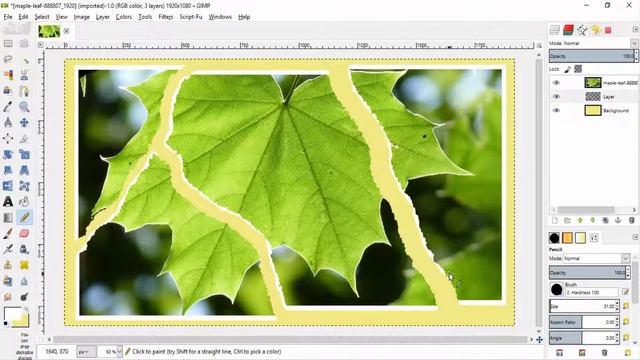Toggle visibility of the 'Layer' layer

[556, 97]
